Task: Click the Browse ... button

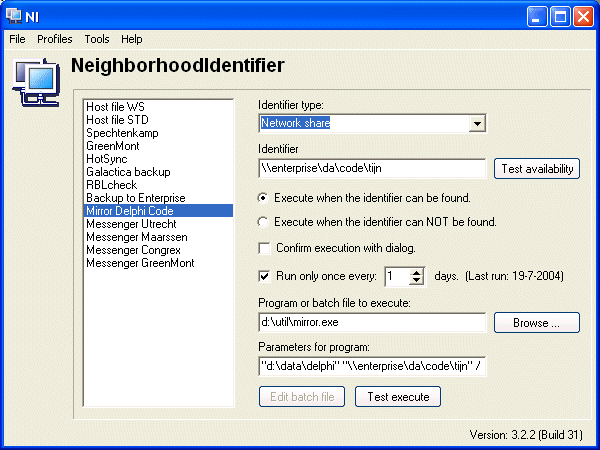Action: tap(537, 323)
